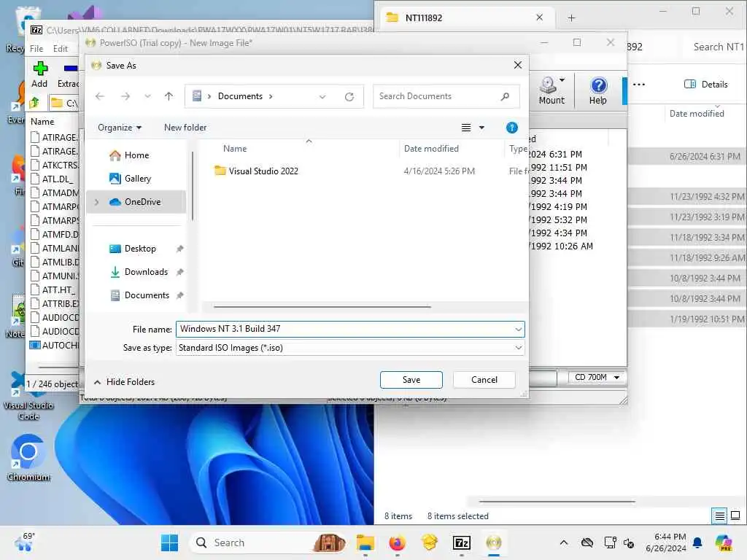Collapse the folder pane with Hide Folders
The image size is (747, 560).
click(x=124, y=382)
